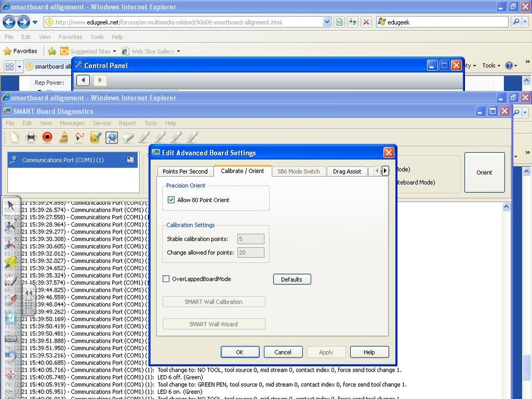532x399 pixels.
Task: Click the yellow notepad edit icon
Action: tap(96, 137)
